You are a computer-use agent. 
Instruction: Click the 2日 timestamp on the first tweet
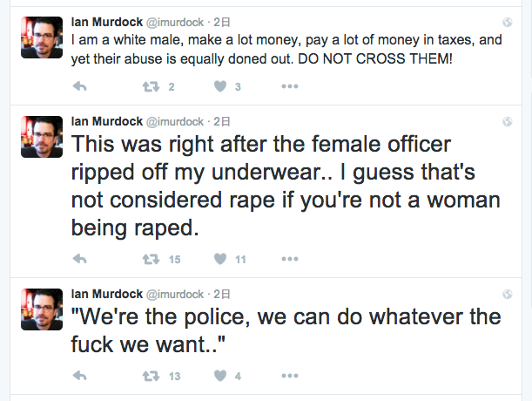(x=222, y=23)
